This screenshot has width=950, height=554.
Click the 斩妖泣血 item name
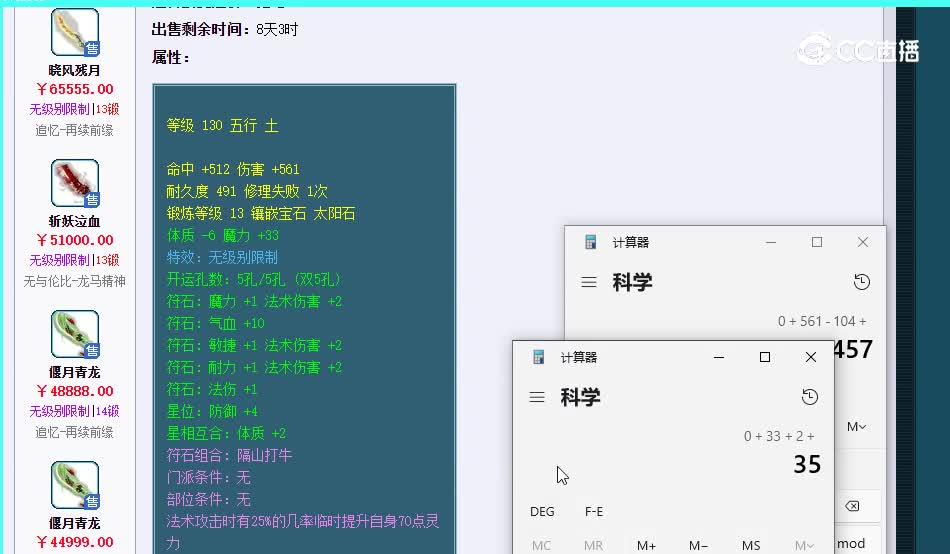[x=75, y=221]
